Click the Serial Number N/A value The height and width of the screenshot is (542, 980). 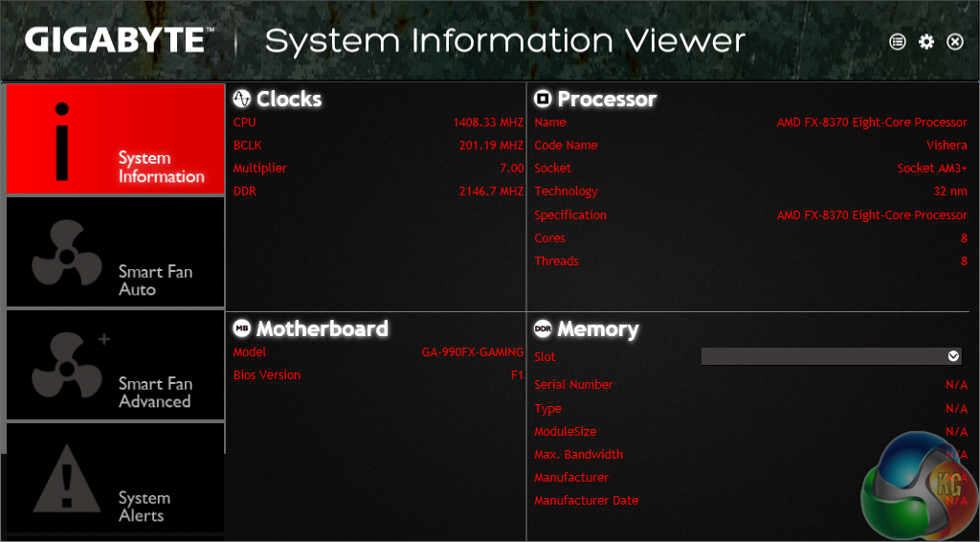956,384
